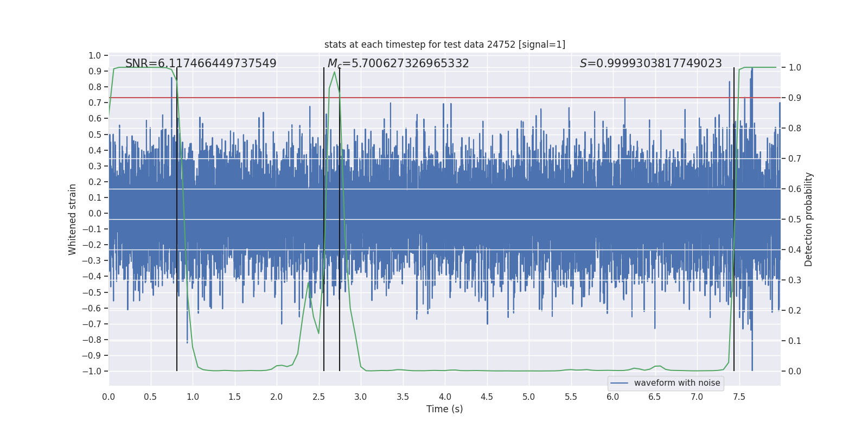
Task: Click tick label 0.5 on the Time axis
Action: coord(150,397)
